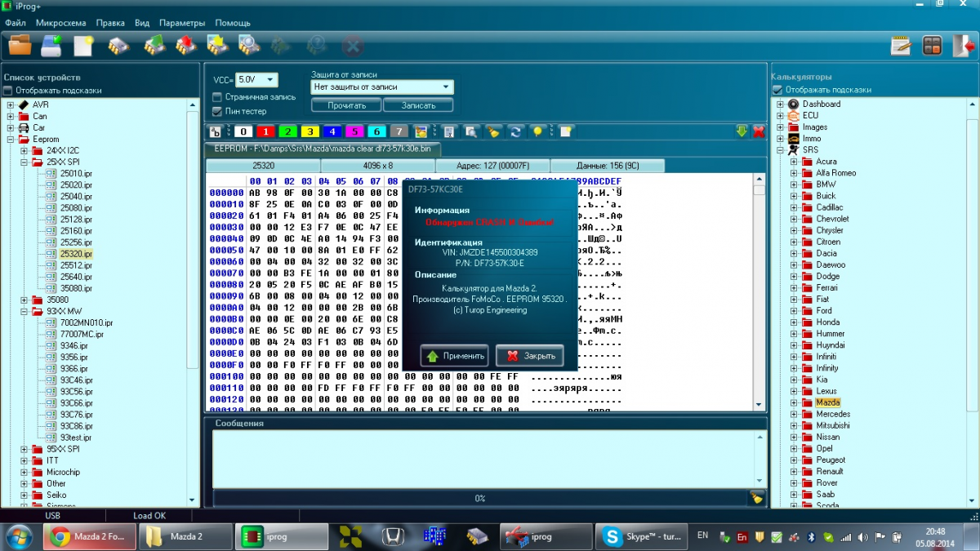Click the note icon after the light bulb
The height and width of the screenshot is (551, 980).
[565, 131]
